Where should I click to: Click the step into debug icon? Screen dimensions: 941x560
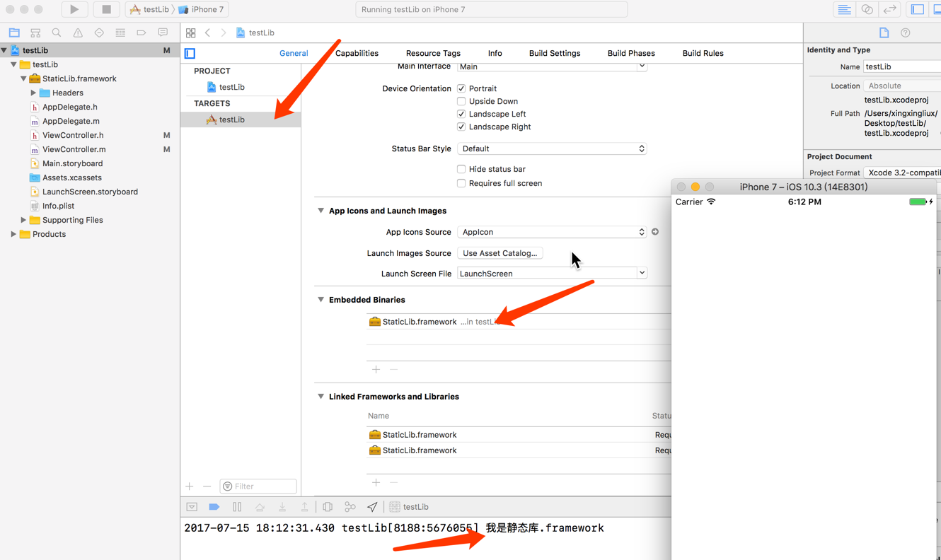(282, 507)
